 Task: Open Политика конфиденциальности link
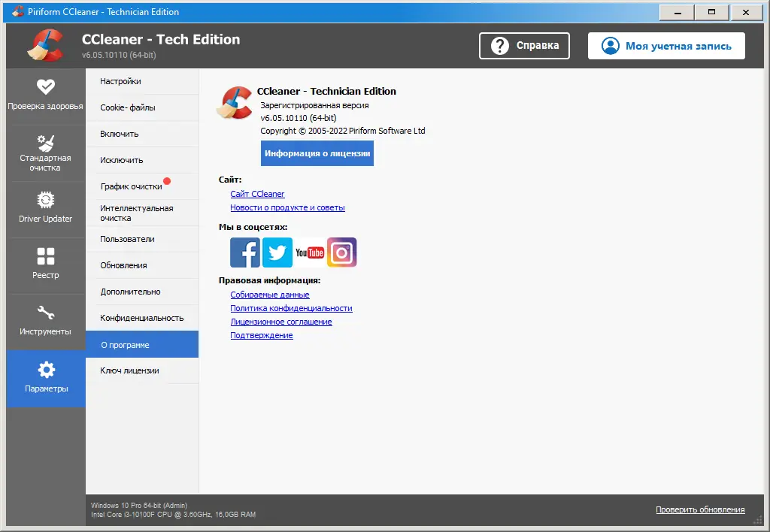click(291, 308)
